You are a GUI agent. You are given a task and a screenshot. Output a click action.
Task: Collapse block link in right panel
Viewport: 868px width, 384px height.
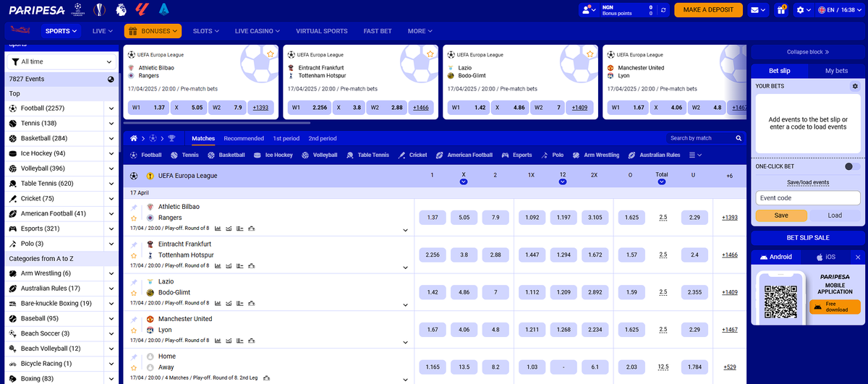[808, 52]
